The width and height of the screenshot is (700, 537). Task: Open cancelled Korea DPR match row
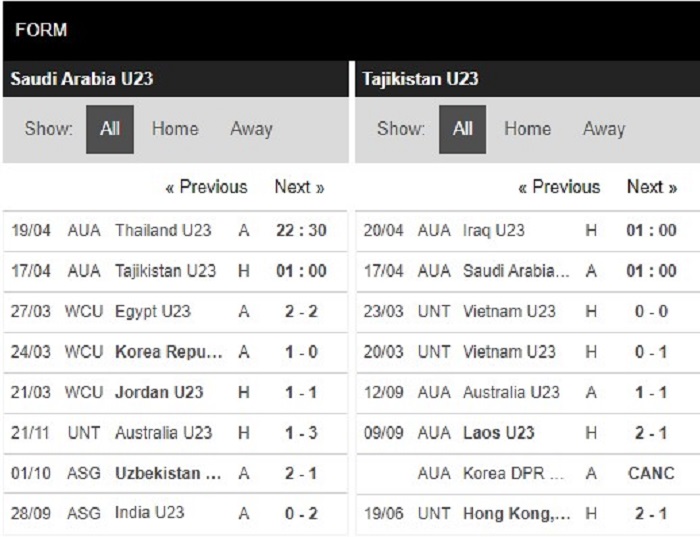pos(528,473)
